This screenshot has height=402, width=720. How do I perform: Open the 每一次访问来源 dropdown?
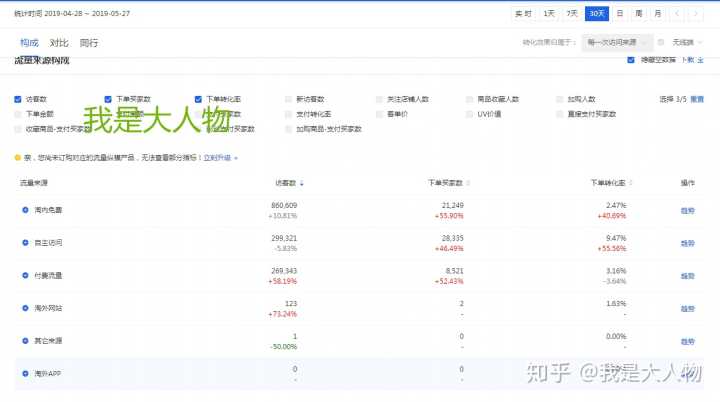tap(618, 42)
